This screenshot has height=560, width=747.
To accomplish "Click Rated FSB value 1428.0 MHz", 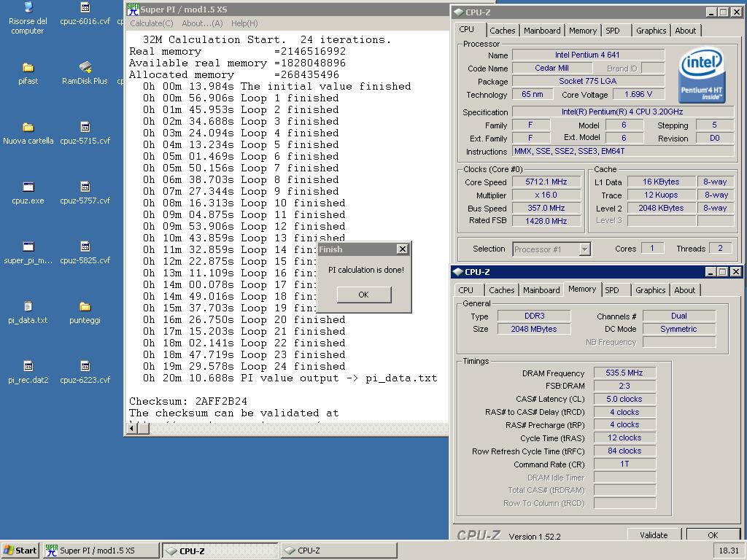I will pyautogui.click(x=546, y=221).
